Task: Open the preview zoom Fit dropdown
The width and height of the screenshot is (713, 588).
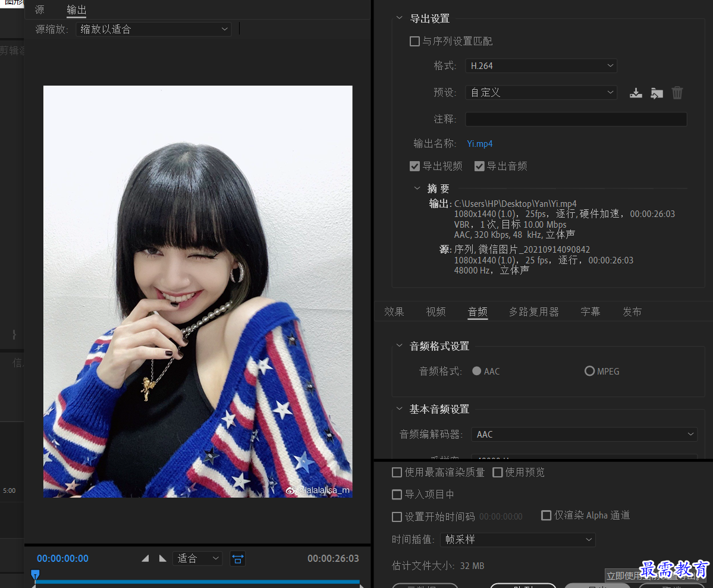Action: tap(197, 558)
